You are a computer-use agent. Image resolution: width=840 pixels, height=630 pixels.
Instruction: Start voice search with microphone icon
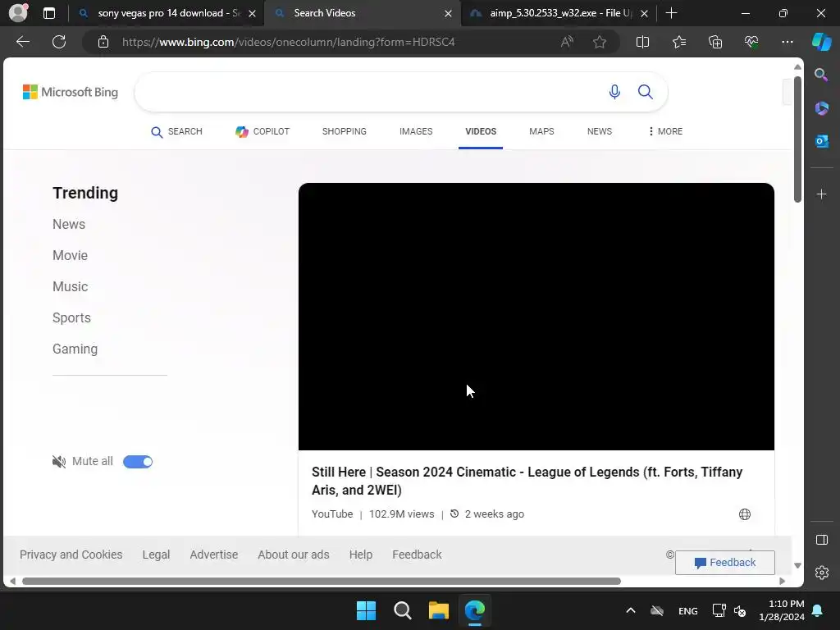point(614,92)
